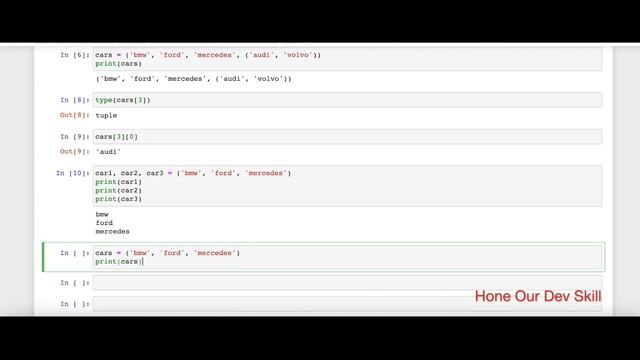640x360 pixels.
Task: Select the Out[9] prompt label
Action: click(x=74, y=151)
